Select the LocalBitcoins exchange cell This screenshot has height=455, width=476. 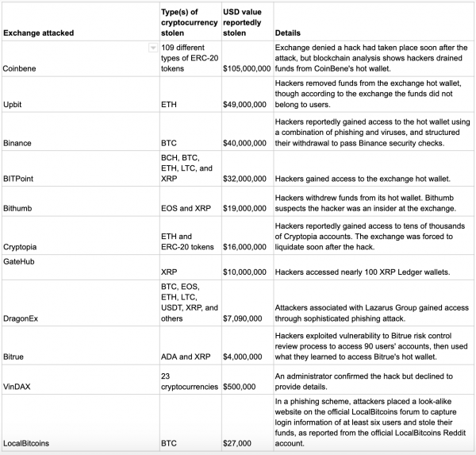[x=81, y=422]
